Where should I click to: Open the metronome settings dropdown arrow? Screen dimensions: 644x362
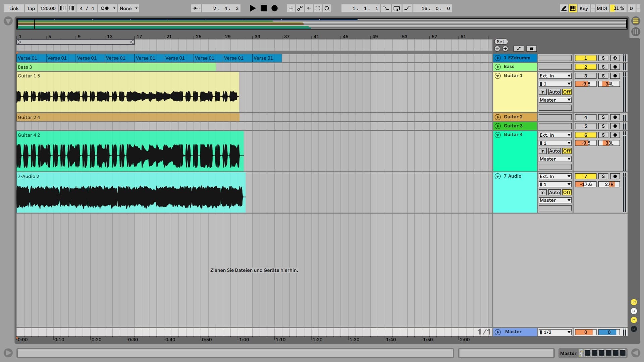pyautogui.click(x=114, y=8)
